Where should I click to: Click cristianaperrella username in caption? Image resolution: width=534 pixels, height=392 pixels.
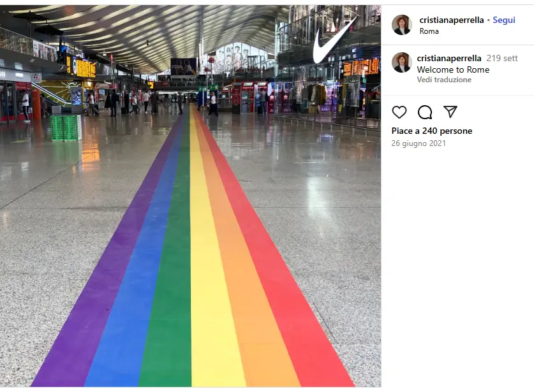pos(449,58)
